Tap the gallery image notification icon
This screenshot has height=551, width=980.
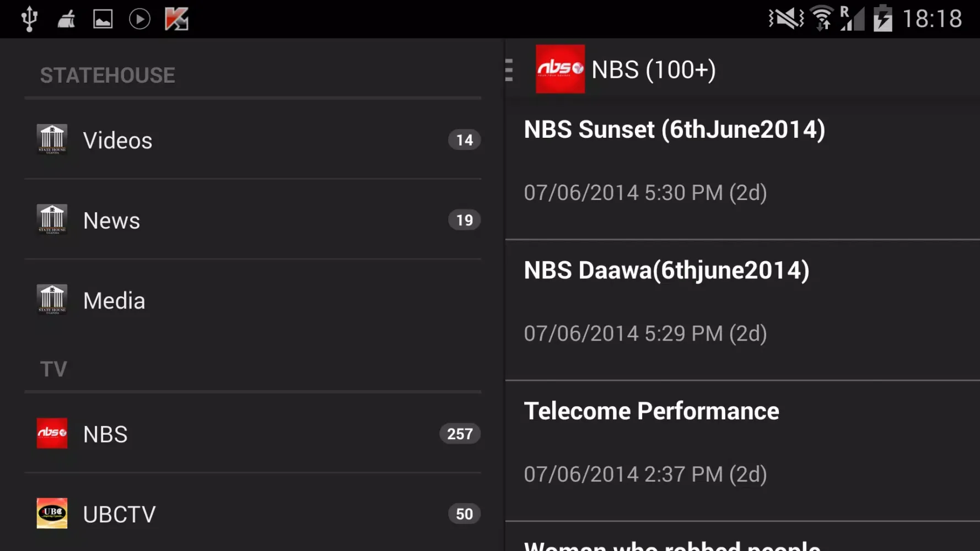pos(103,18)
